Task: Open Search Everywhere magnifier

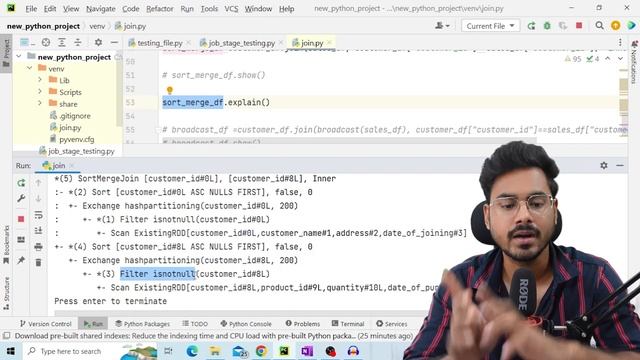Action: click(599, 26)
